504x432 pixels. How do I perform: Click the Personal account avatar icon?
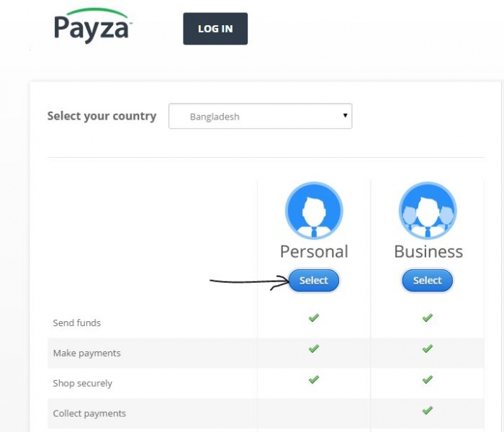(314, 211)
